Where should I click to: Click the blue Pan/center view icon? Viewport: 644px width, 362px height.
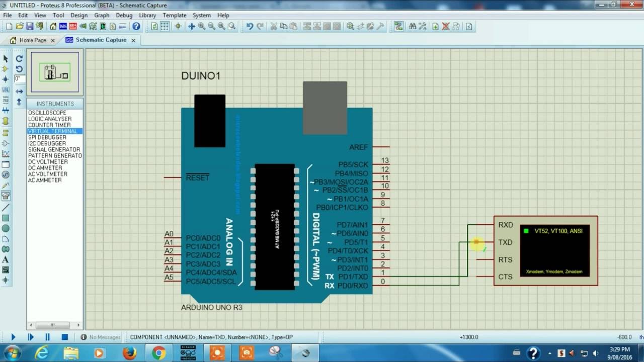[192, 26]
